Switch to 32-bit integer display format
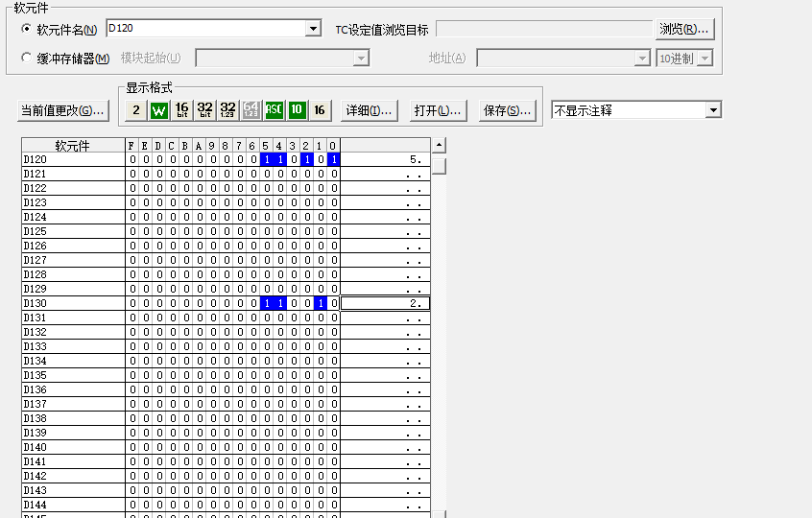The width and height of the screenshot is (812, 518). point(205,110)
